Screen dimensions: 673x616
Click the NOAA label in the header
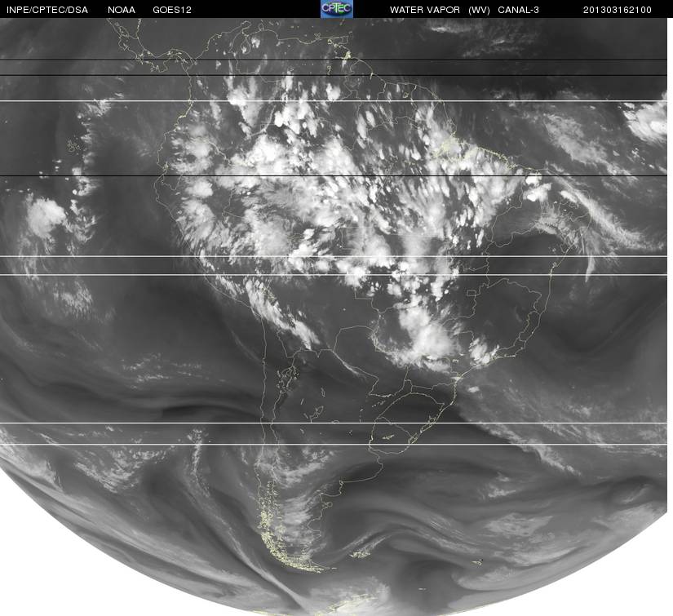pyautogui.click(x=122, y=10)
